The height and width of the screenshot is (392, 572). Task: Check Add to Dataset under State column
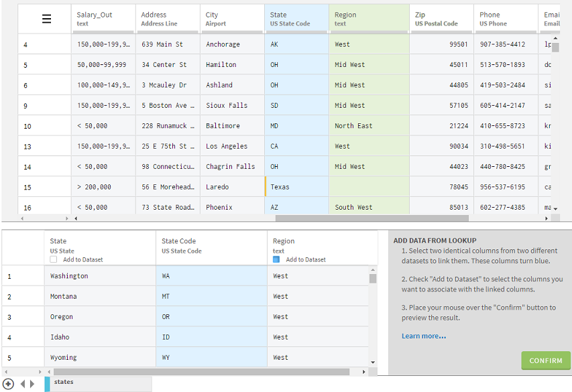click(x=54, y=259)
